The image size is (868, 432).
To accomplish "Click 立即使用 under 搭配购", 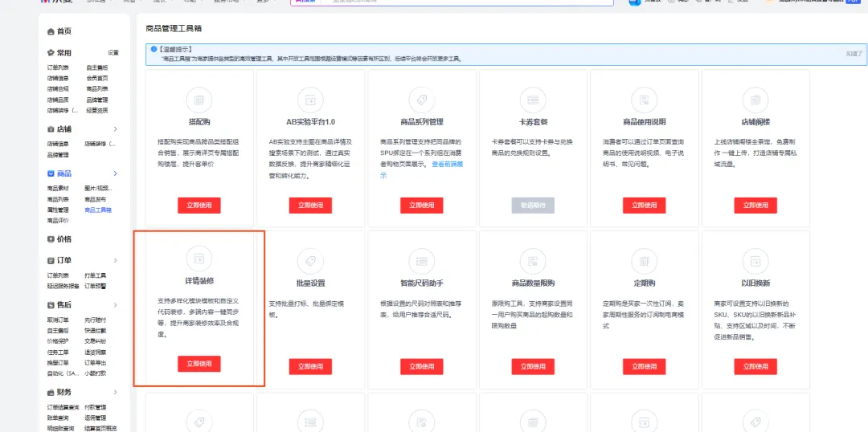I will point(199,206).
